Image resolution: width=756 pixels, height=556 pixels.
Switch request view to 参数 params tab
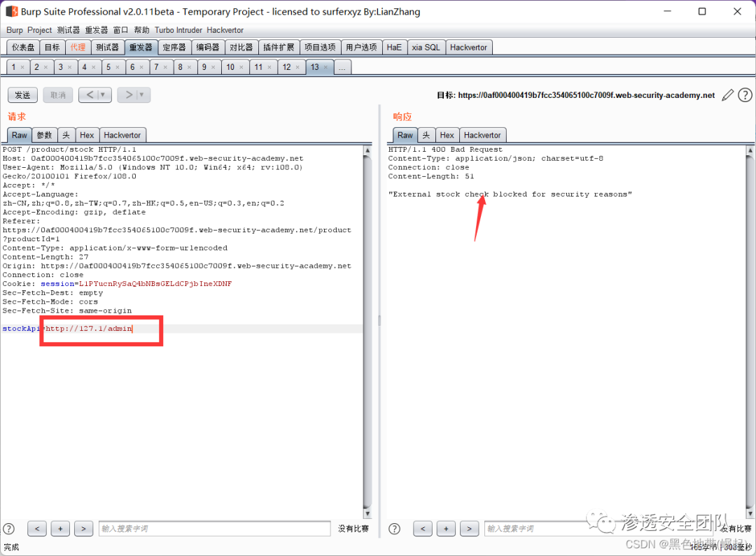pos(44,135)
